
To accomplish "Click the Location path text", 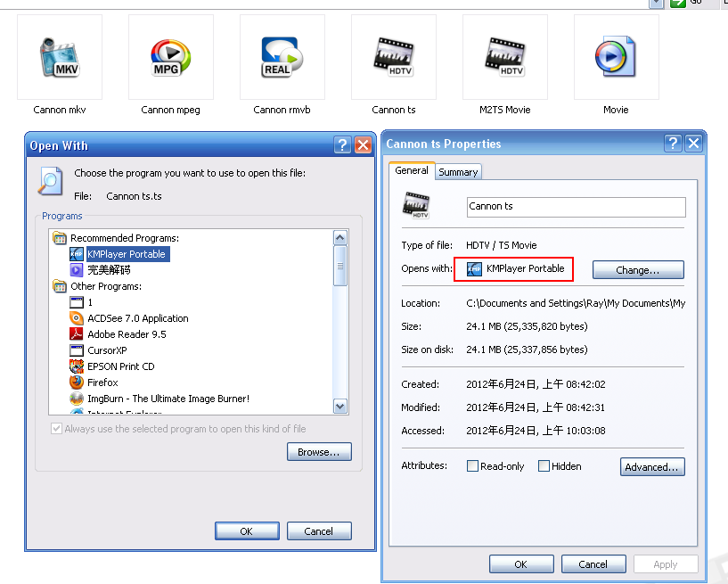I will pyautogui.click(x=576, y=303).
